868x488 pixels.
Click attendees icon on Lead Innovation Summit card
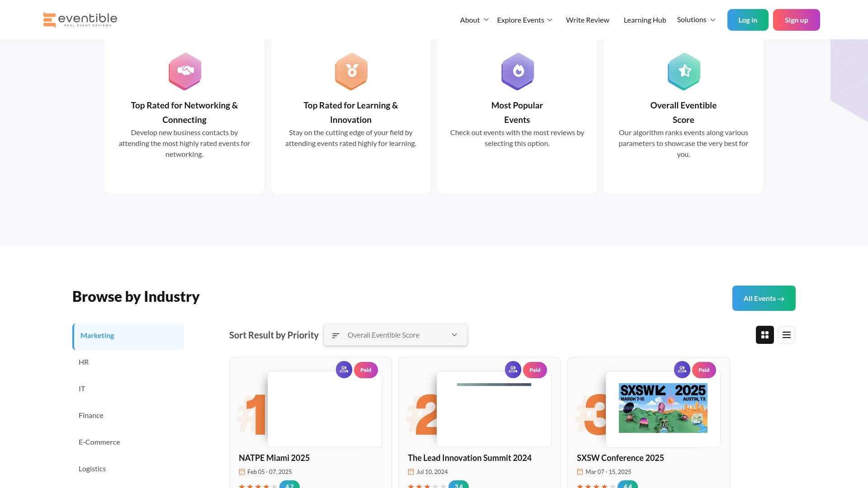[x=513, y=370]
